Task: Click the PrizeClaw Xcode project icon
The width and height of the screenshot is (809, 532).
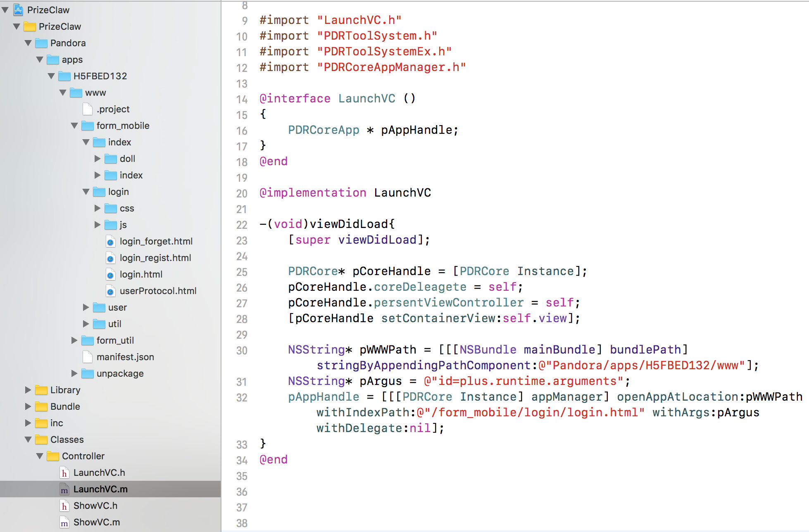Action: coord(18,9)
